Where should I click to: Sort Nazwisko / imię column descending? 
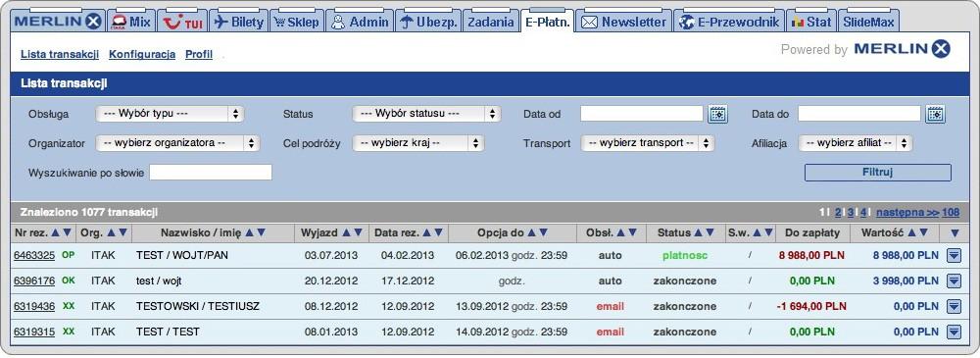click(262, 232)
